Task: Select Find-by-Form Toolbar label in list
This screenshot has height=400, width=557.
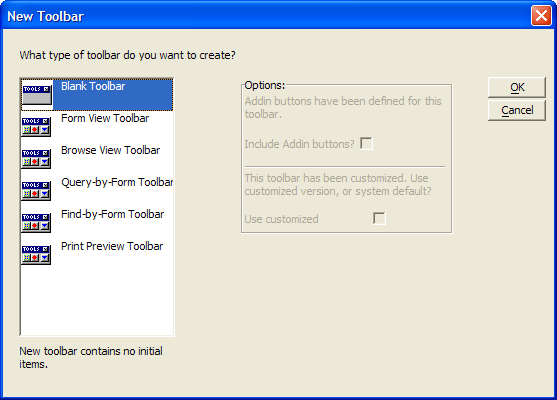Action: (113, 215)
